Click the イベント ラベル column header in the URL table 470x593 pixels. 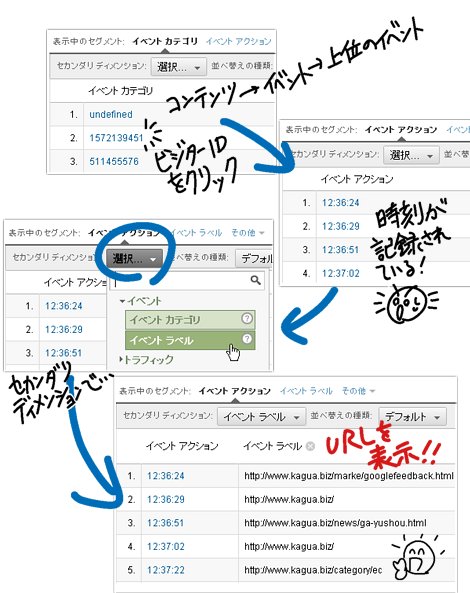coord(272,446)
